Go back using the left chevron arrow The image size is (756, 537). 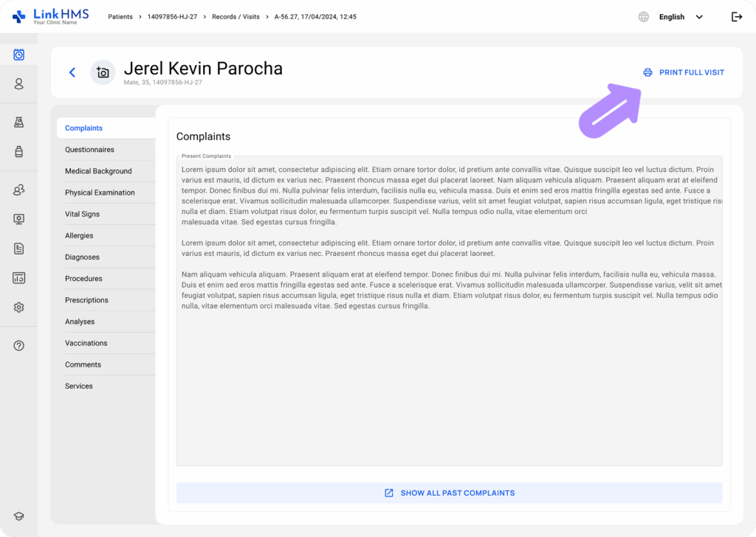[72, 72]
